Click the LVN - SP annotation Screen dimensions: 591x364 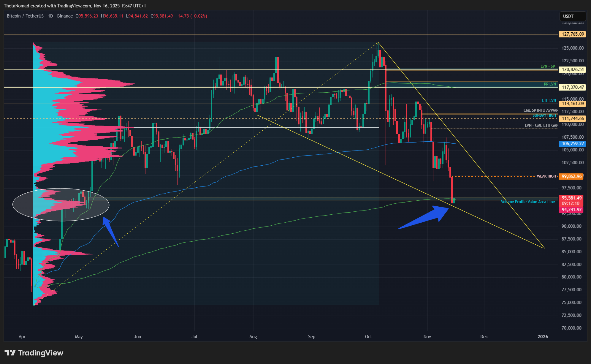[x=547, y=66]
